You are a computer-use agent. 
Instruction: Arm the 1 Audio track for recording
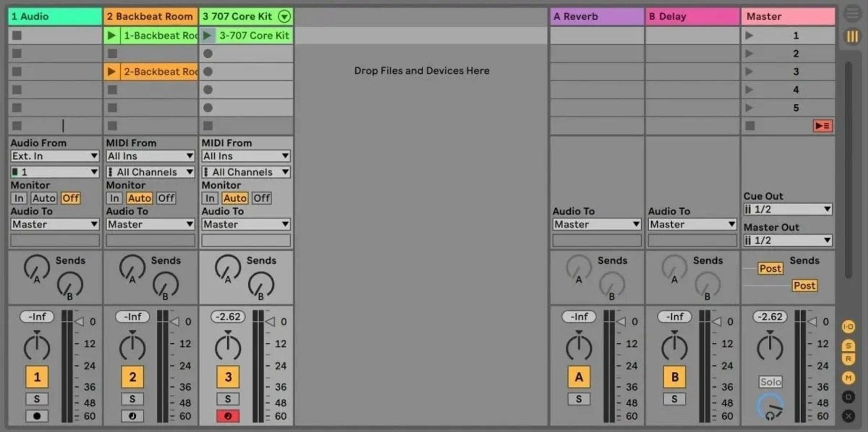pyautogui.click(x=37, y=416)
